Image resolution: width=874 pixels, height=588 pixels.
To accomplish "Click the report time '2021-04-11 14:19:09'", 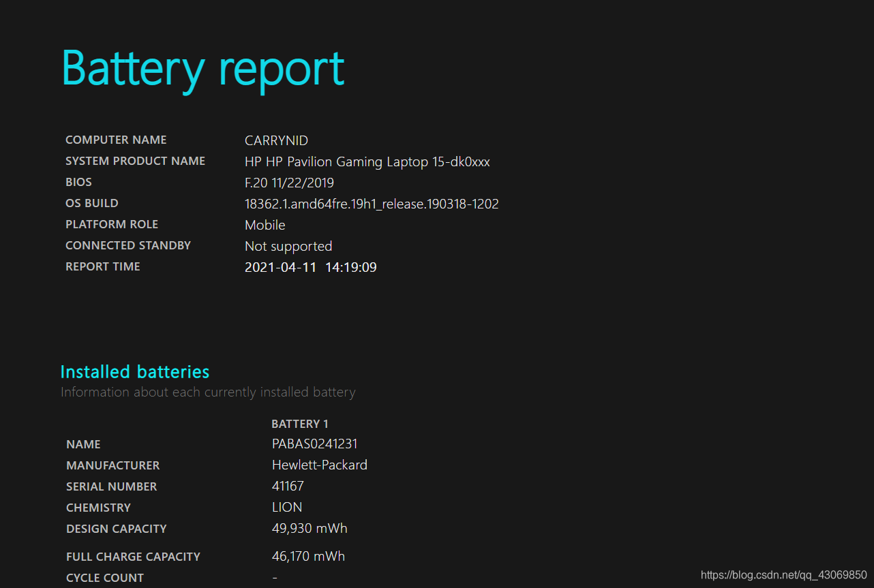I will [311, 267].
